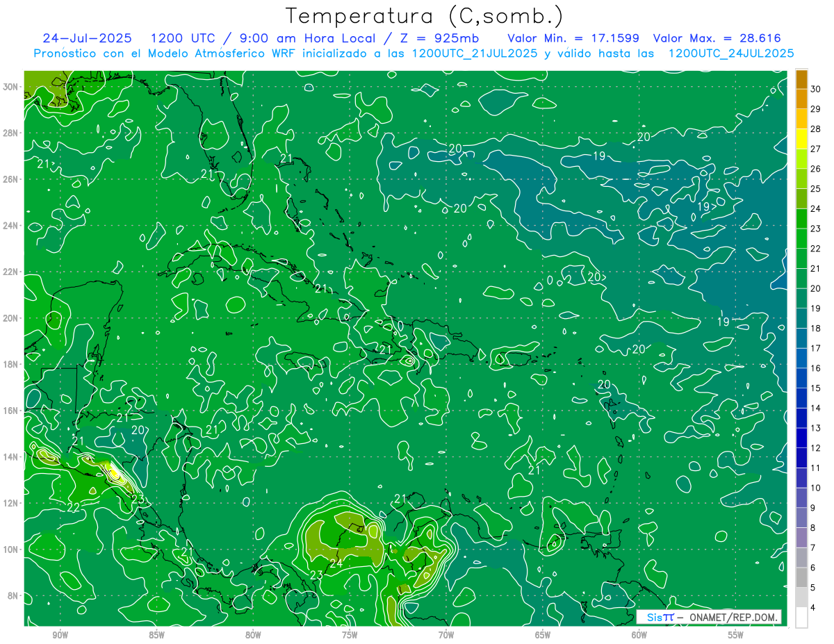Viewport: 834px width, 644px height.
Task: Click the 70W longitude axis label
Action: coord(446,636)
